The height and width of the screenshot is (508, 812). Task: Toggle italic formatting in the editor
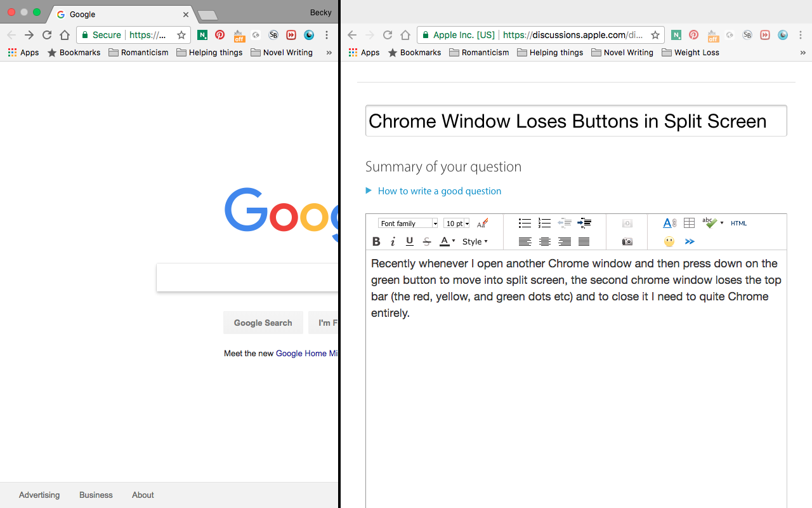coord(393,241)
